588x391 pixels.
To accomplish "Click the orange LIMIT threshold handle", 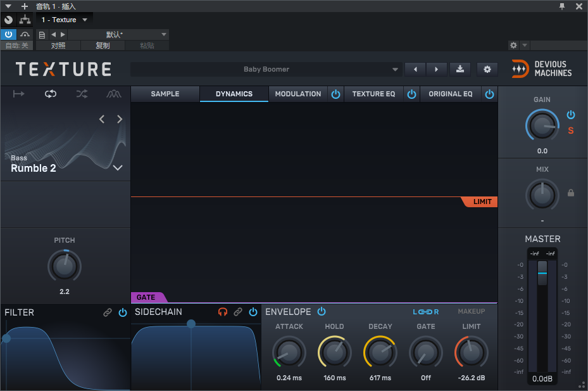I will [481, 202].
